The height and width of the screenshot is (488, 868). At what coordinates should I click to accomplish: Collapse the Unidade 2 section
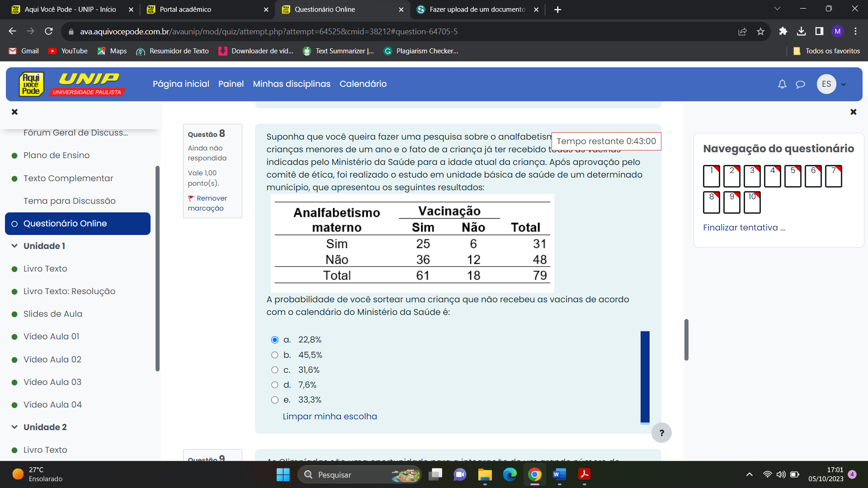[14, 427]
